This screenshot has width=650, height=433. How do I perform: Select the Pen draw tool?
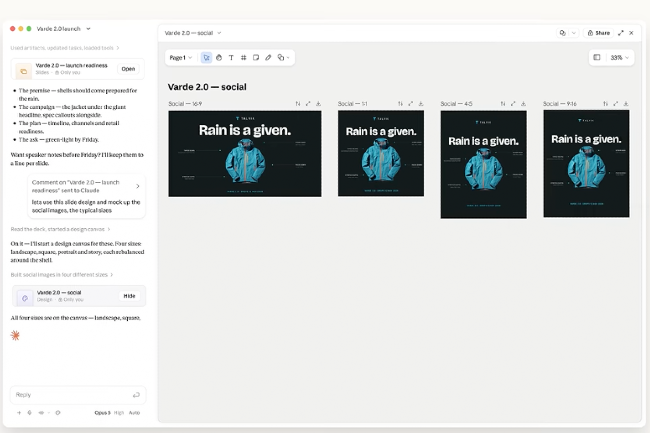268,58
